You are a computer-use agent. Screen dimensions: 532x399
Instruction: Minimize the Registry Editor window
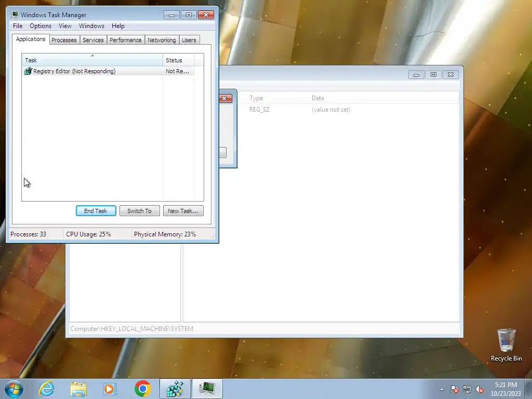click(416, 75)
